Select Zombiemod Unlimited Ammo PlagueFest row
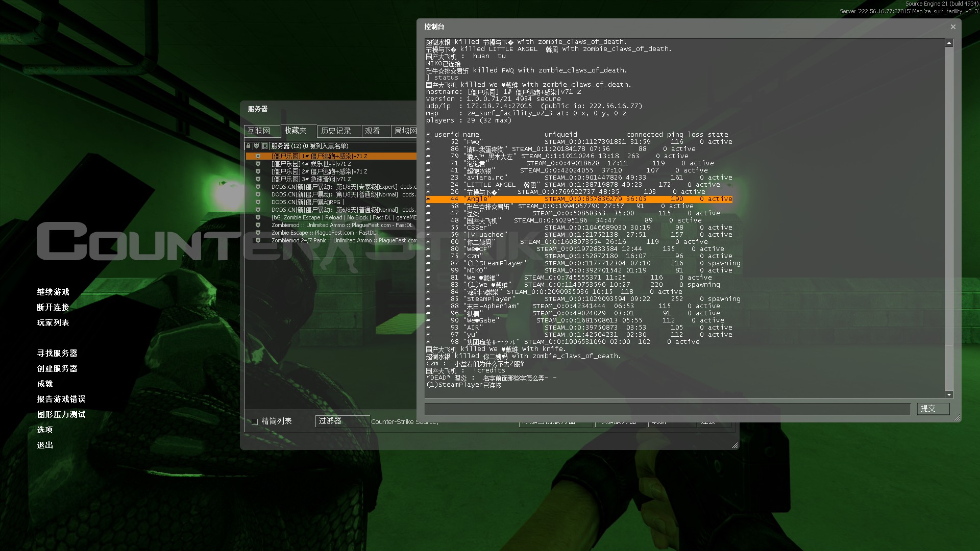980x551 pixels. [331, 225]
